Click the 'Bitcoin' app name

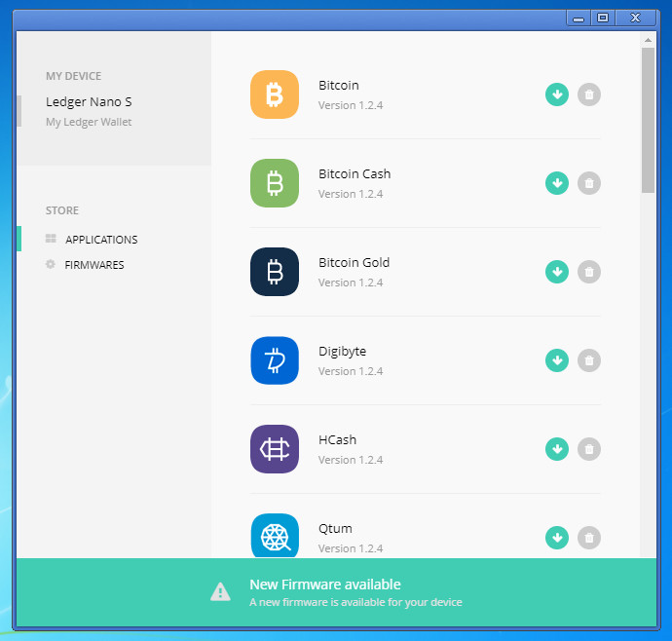[339, 86]
